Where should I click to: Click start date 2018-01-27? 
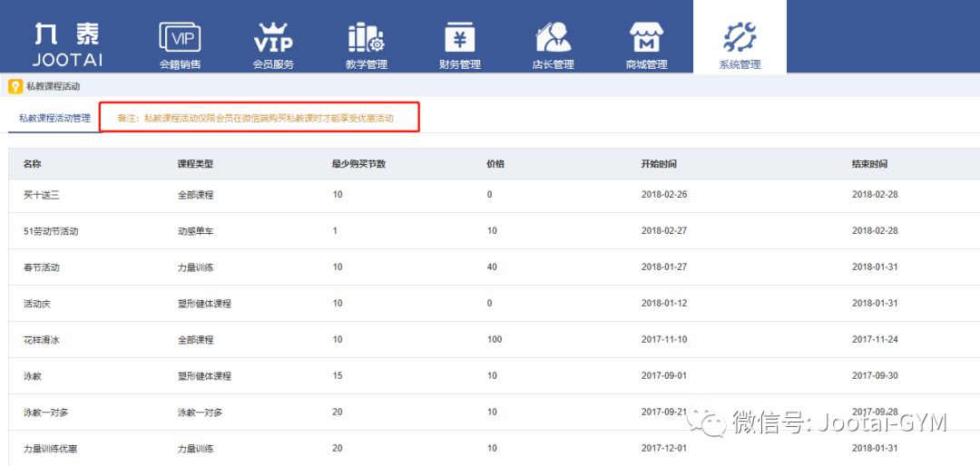663,267
